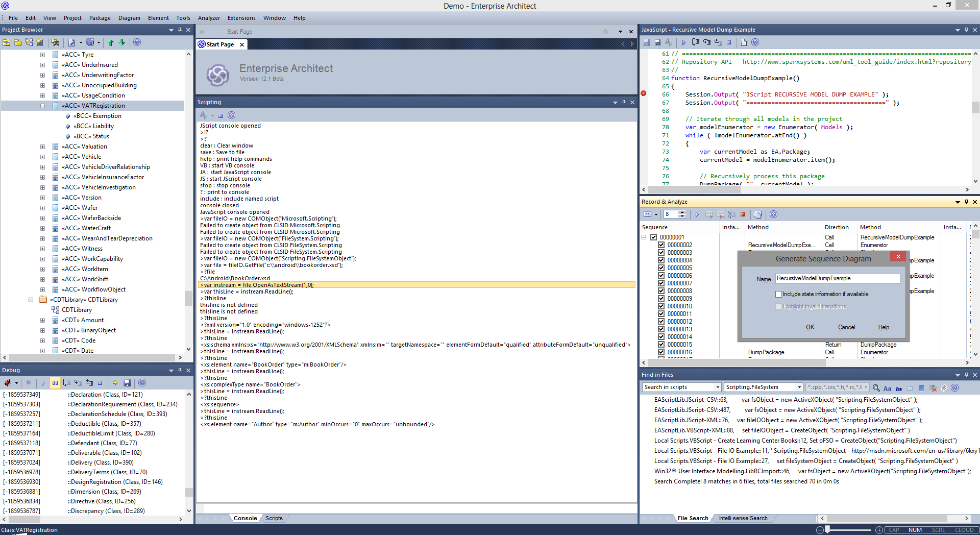Image resolution: width=980 pixels, height=535 pixels.
Task: Open the Analyzer menu
Action: click(209, 18)
